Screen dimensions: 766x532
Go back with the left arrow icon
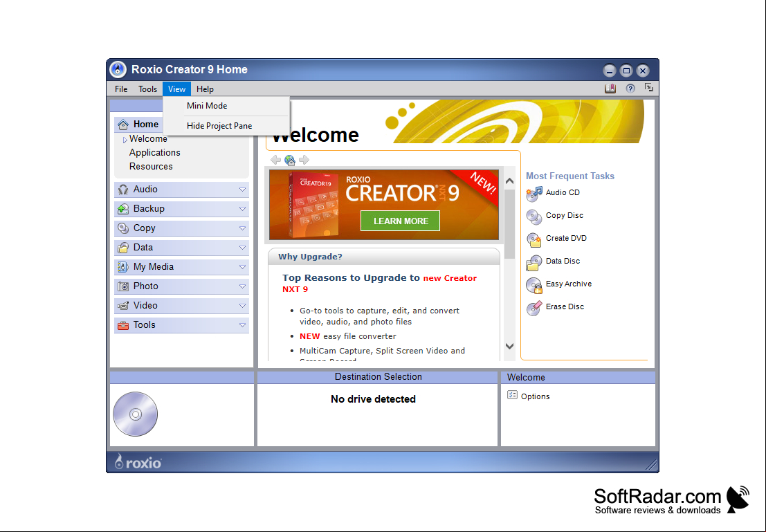(275, 160)
